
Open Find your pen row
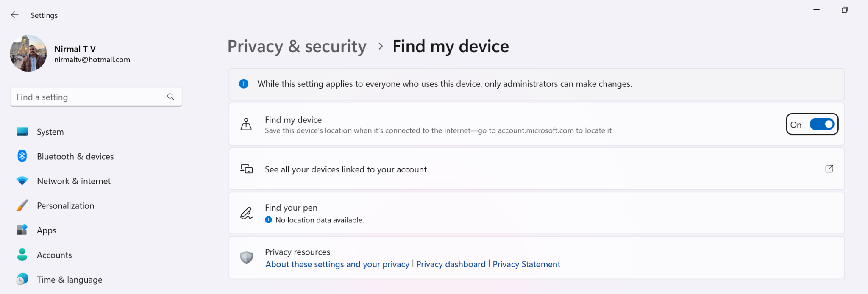pyautogui.click(x=537, y=213)
